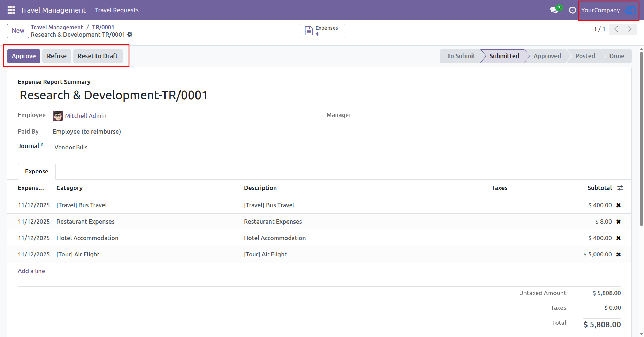
Task: Remove the Air Flight expense line
Action: 619,254
